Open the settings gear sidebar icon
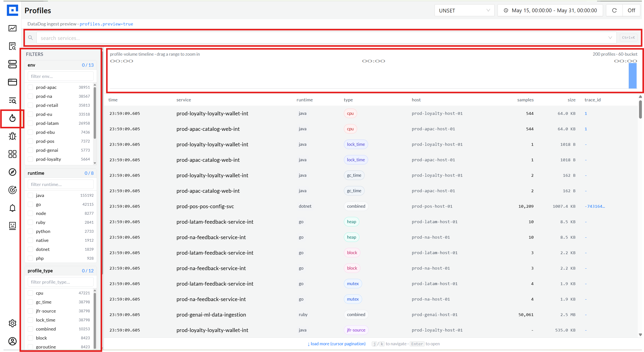 click(x=12, y=323)
